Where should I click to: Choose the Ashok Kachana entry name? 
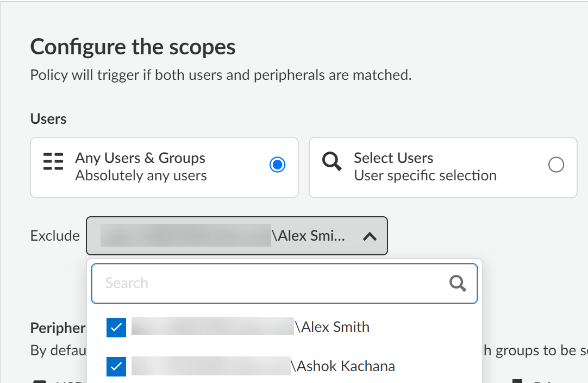[x=343, y=366]
